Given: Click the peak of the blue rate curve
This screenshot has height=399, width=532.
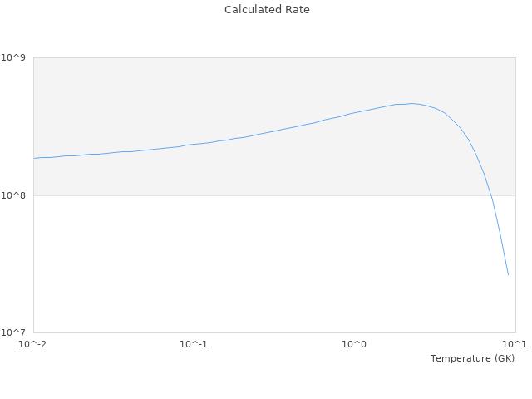Looking at the screenshot, I should tap(411, 103).
